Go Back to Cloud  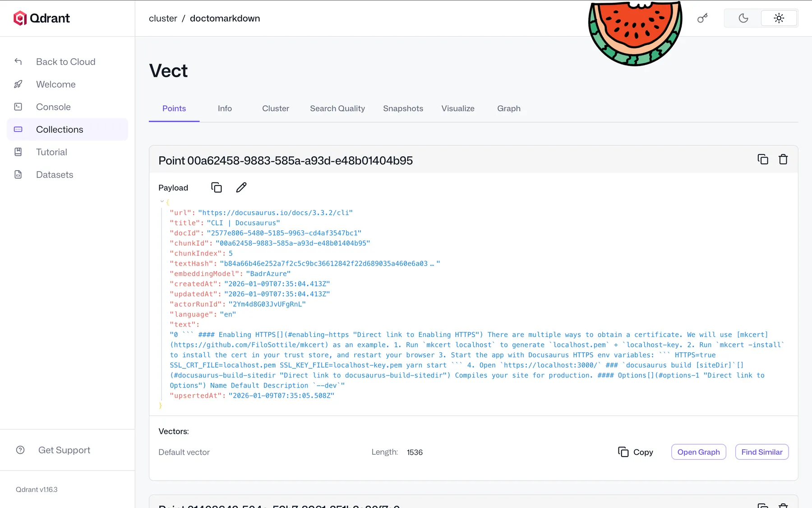click(x=65, y=62)
